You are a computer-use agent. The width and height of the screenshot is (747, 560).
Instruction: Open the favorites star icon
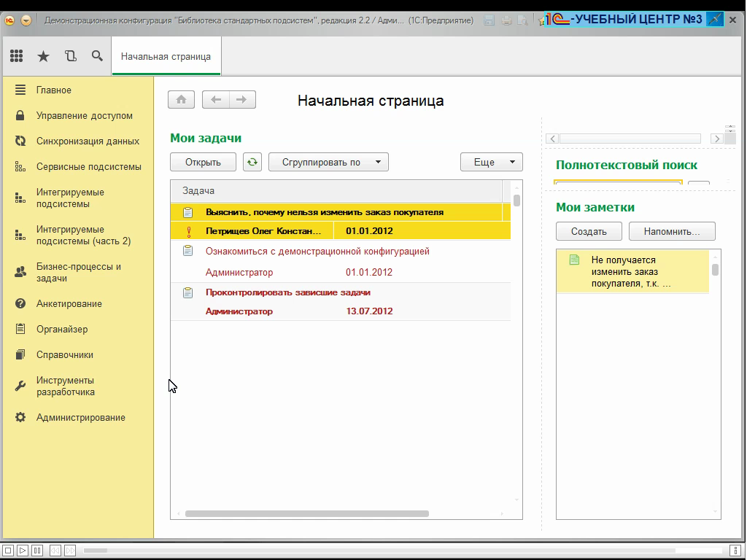point(43,56)
